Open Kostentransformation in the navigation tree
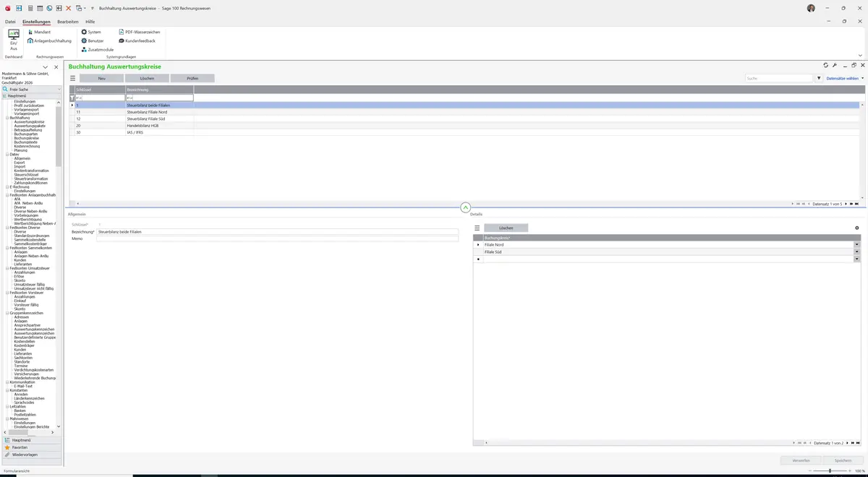868x477 pixels. [31, 171]
